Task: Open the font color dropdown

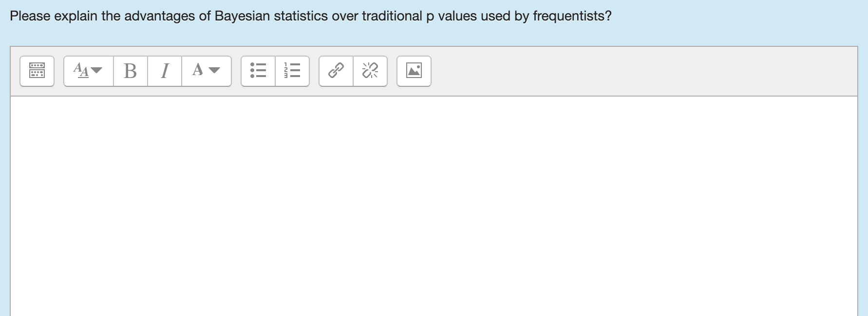Action: (x=206, y=71)
